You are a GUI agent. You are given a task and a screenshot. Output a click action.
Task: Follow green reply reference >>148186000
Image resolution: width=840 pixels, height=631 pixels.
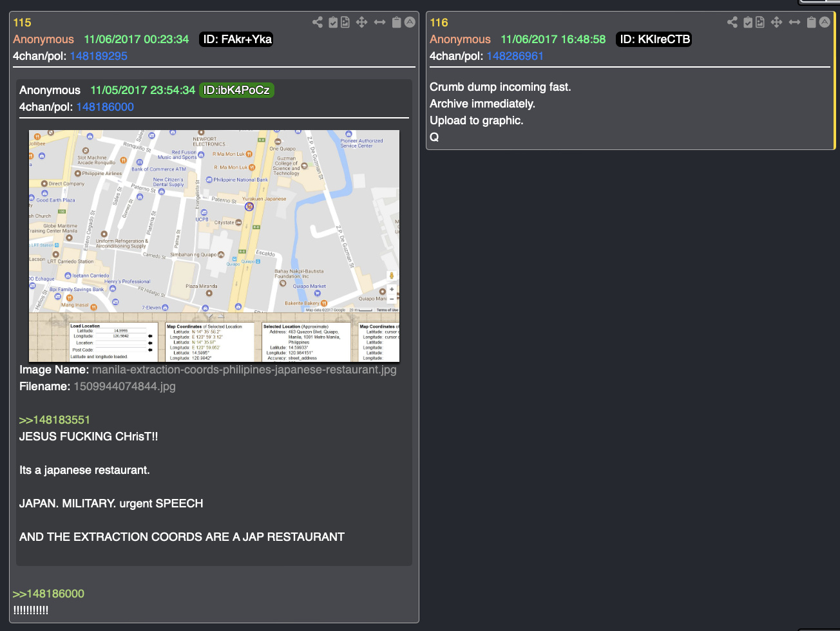[48, 594]
